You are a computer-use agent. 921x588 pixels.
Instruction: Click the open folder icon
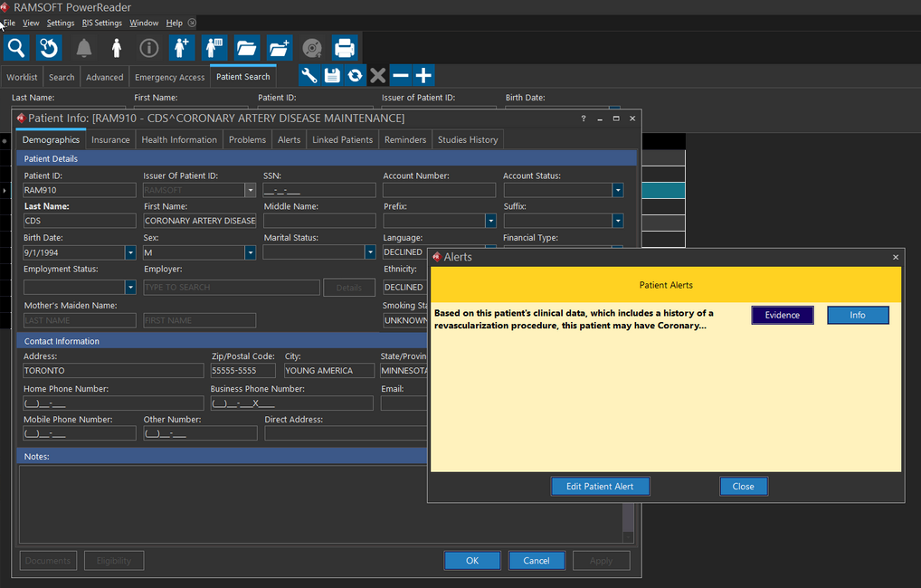246,48
